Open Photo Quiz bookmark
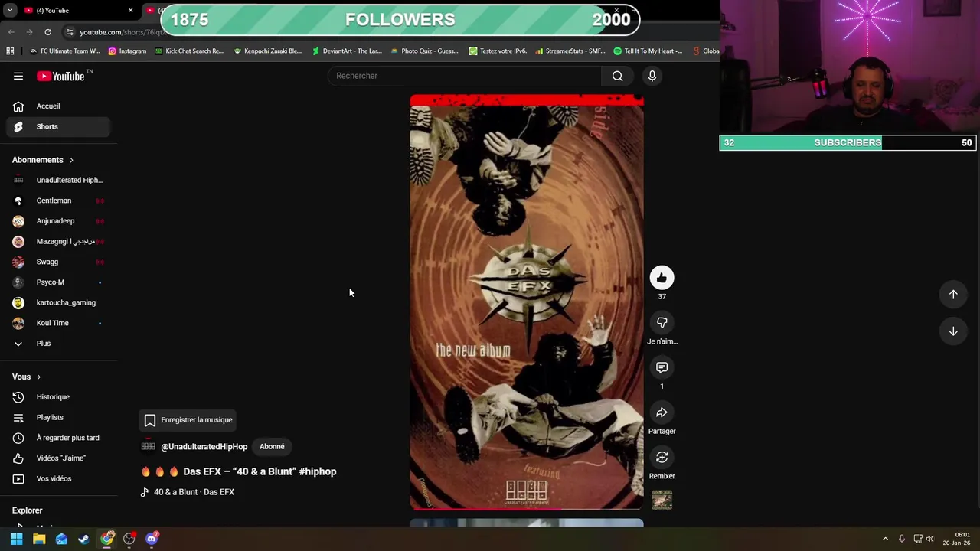980x551 pixels. (x=424, y=51)
